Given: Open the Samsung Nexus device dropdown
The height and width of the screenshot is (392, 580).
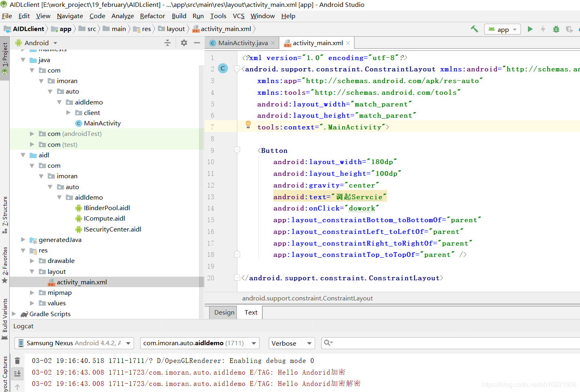Looking at the screenshot, I should click(x=74, y=343).
